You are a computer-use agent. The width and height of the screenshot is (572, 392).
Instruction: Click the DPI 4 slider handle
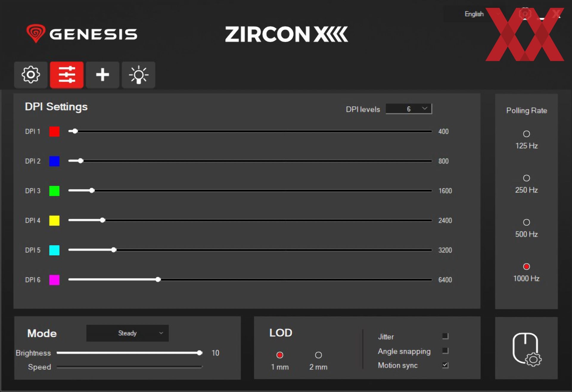[102, 220]
